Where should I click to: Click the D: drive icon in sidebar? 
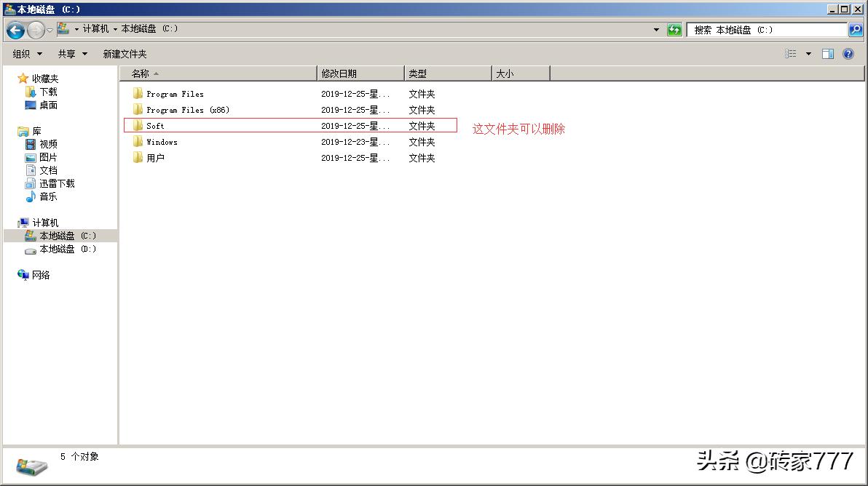[31, 250]
